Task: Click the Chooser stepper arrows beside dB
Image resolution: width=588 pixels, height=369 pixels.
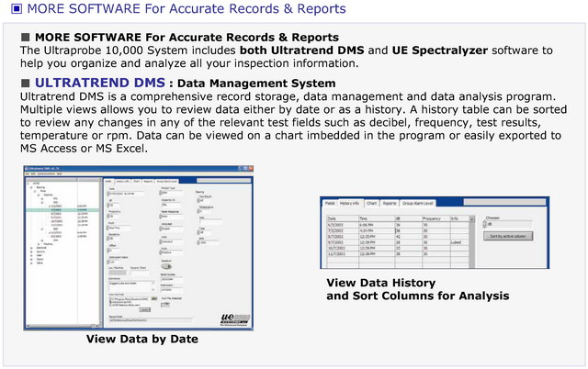Action: click(484, 224)
